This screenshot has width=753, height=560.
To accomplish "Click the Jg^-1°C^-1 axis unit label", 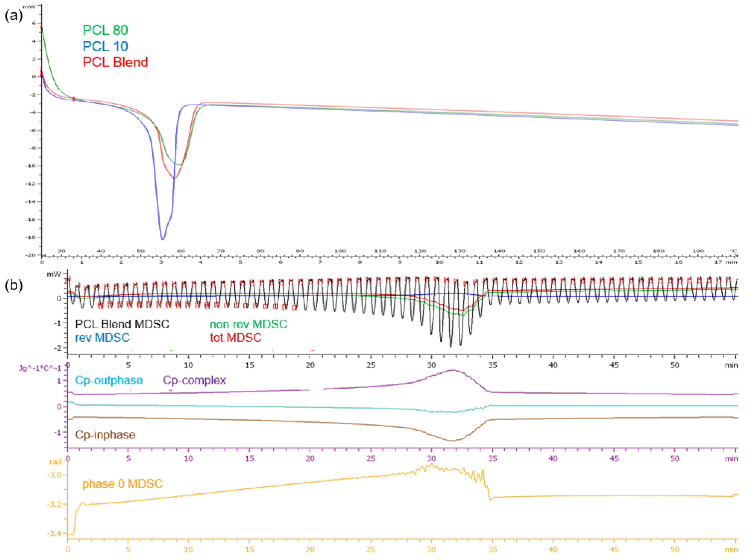I will [40, 368].
